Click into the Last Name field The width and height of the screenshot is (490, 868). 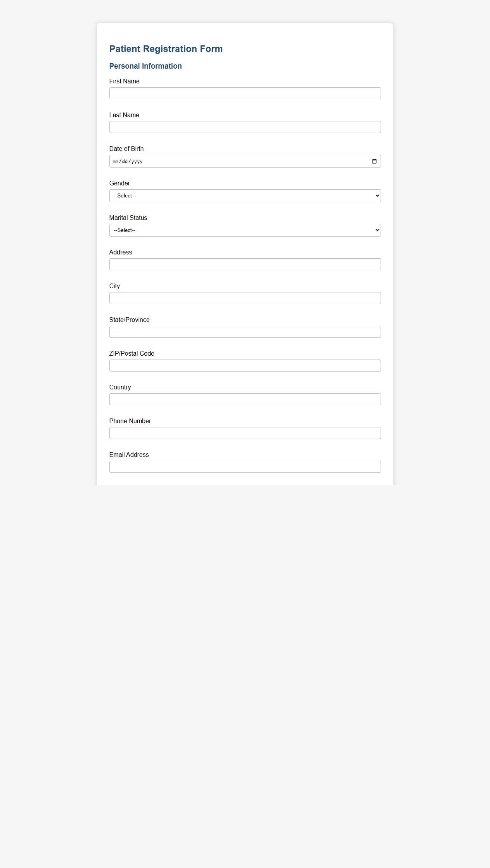(245, 127)
